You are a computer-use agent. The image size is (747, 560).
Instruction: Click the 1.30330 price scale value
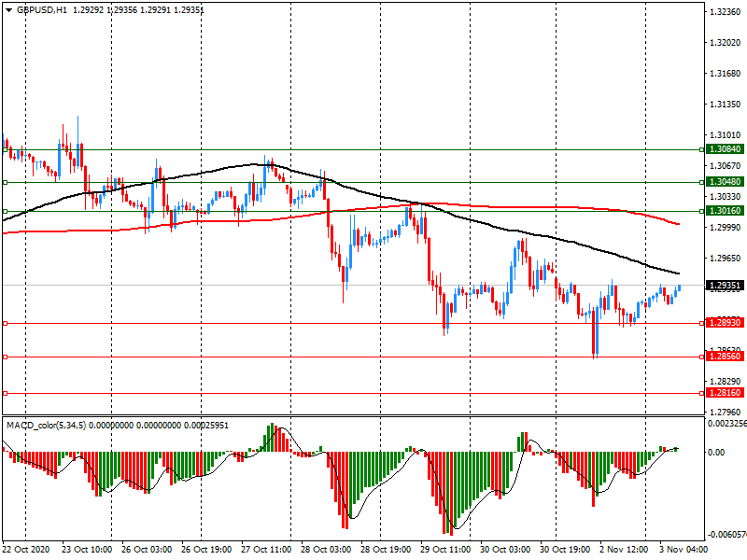726,197
